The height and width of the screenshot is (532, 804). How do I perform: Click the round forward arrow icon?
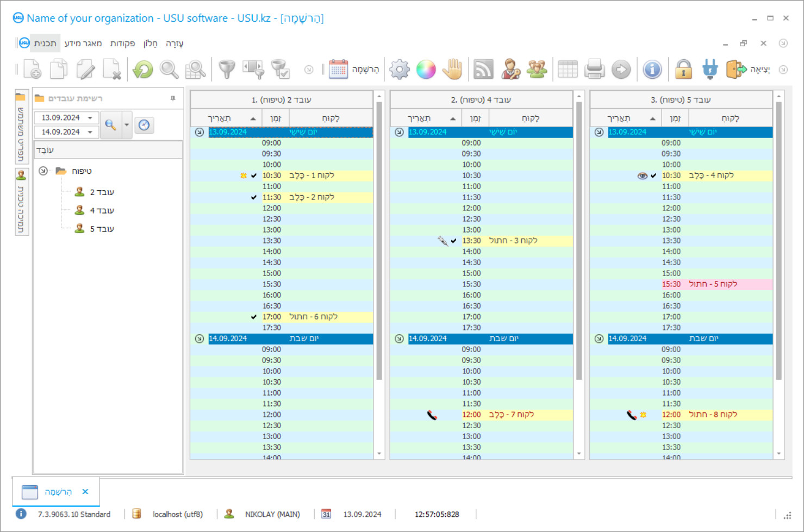(x=621, y=70)
